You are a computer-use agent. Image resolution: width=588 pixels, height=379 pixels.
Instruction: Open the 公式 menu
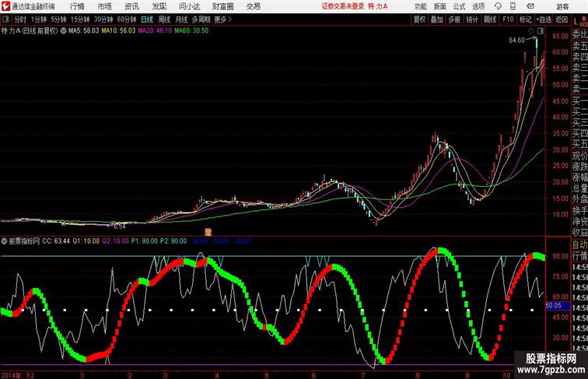[459, 6]
